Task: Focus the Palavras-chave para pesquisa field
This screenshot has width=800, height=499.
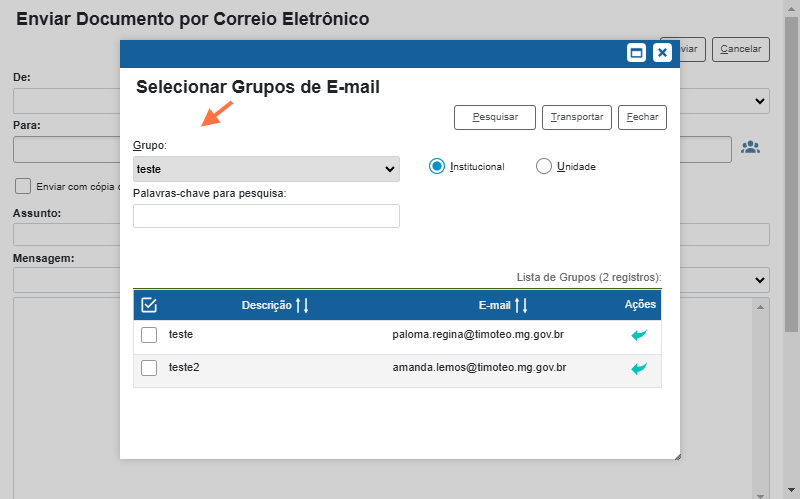Action: 266,216
